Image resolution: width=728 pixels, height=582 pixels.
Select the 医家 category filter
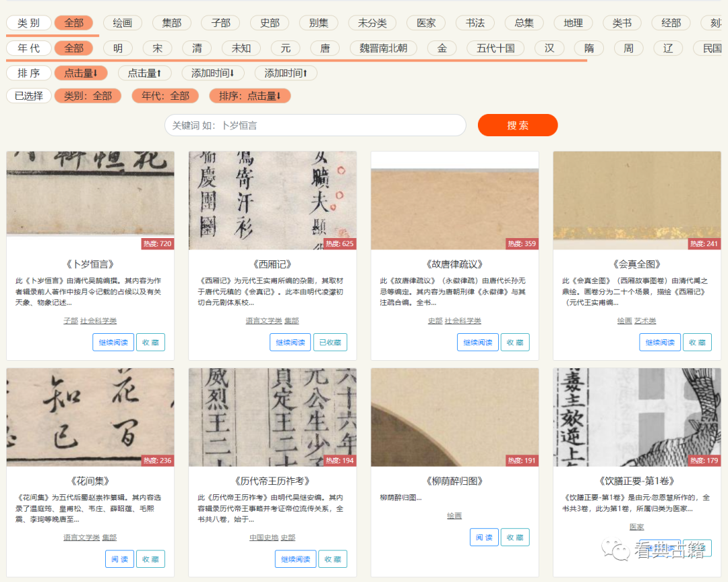click(x=425, y=22)
